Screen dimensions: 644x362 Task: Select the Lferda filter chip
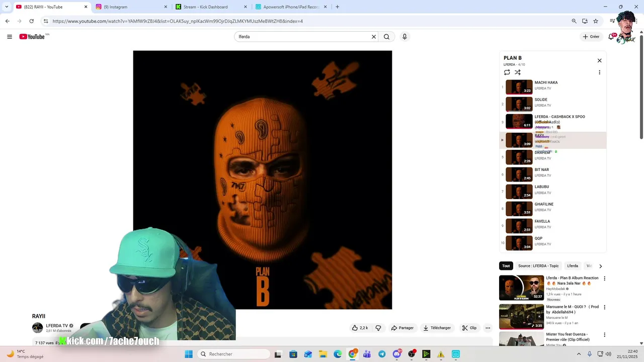(573, 266)
